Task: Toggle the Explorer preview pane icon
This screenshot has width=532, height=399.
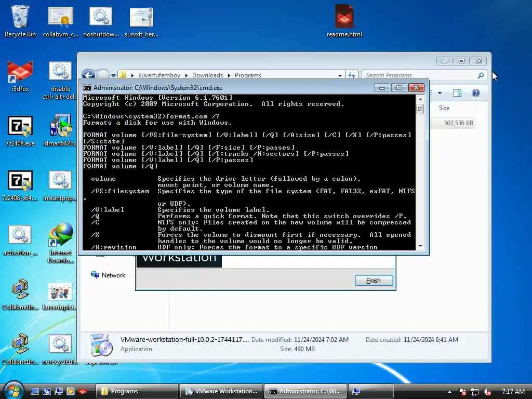Action: [457, 93]
